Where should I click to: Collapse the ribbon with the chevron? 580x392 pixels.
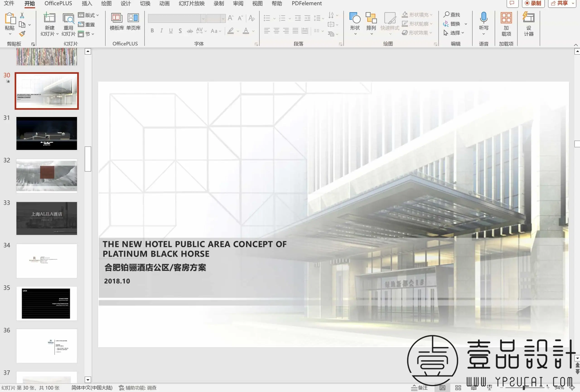[x=576, y=45]
